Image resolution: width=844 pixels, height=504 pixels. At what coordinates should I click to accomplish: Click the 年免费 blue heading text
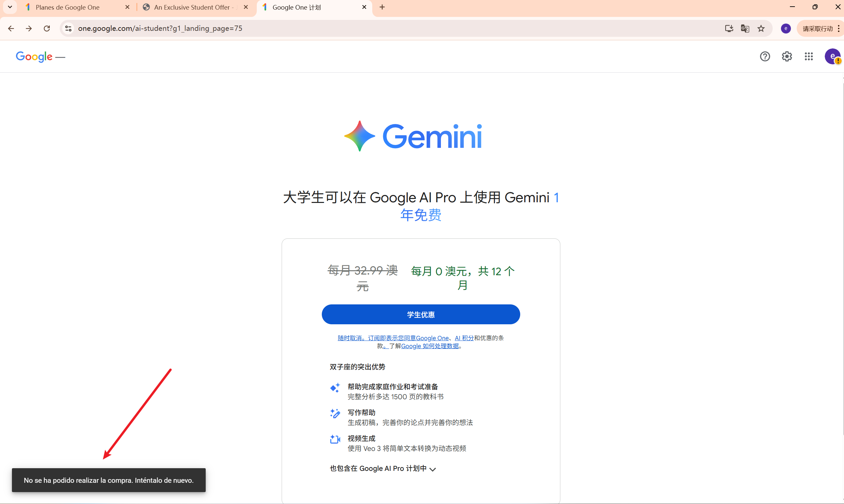click(x=421, y=215)
